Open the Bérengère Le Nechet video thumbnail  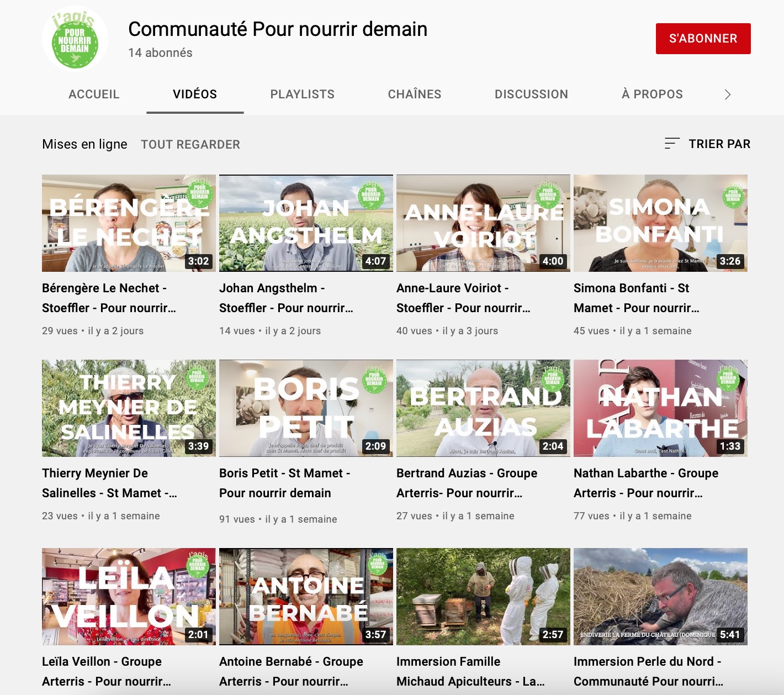[129, 223]
